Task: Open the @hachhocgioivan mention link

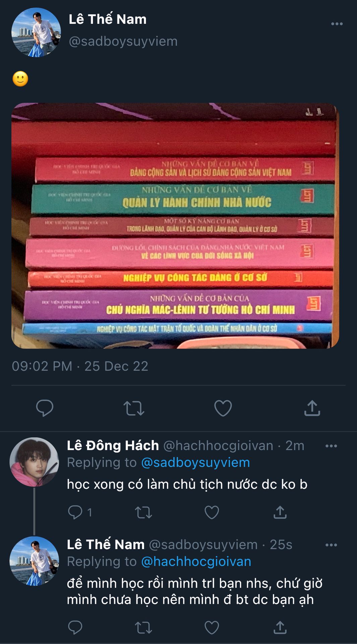Action: [x=196, y=561]
